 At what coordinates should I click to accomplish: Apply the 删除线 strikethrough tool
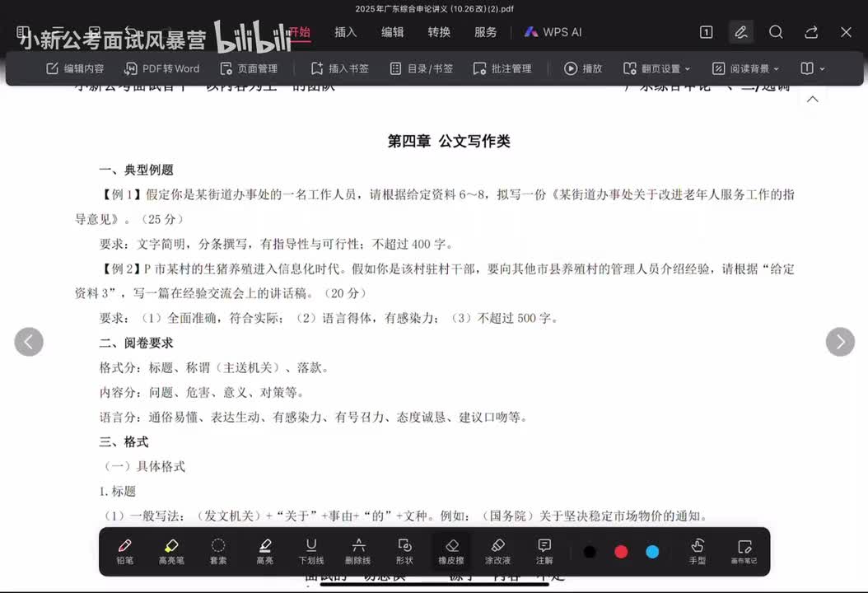pos(358,552)
